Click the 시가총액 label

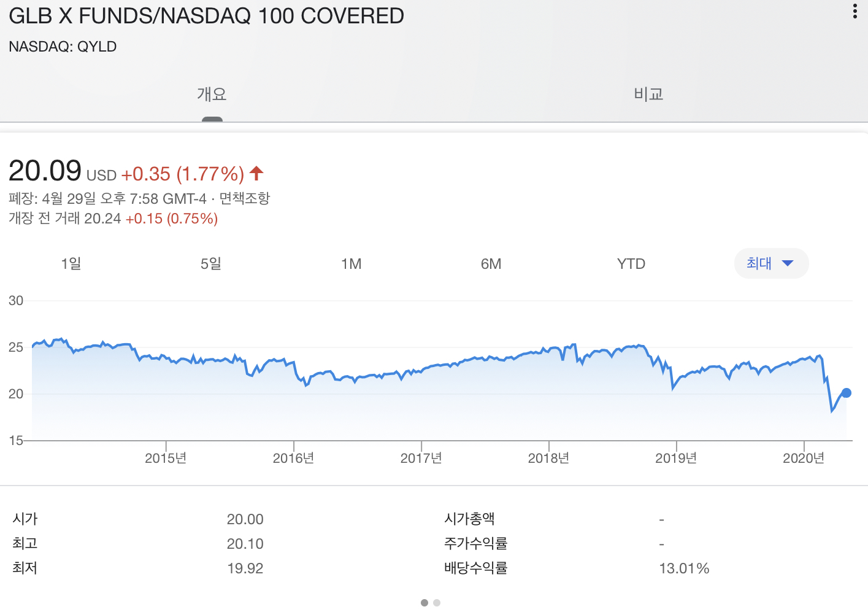(469, 519)
